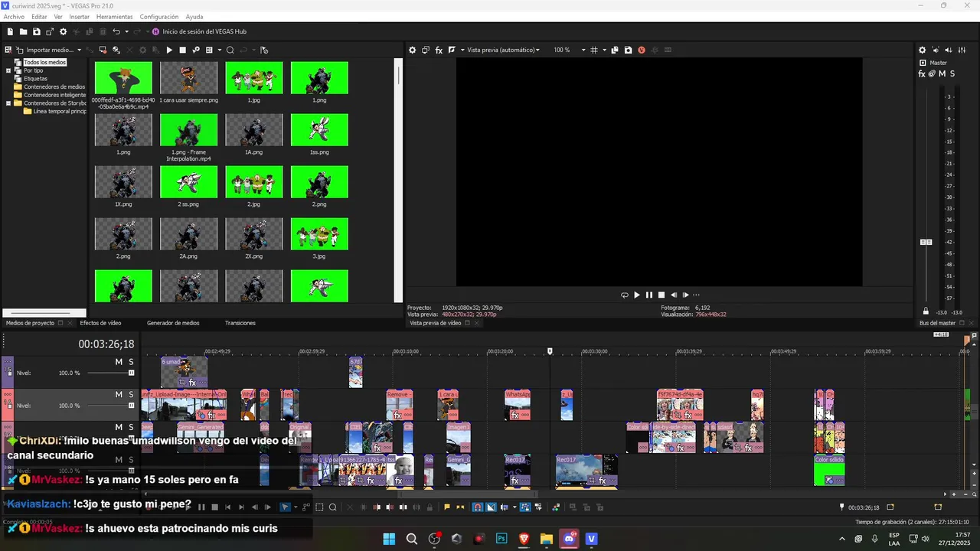The height and width of the screenshot is (551, 980).
Task: Open the views dropdown in Project Media toolbar
Action: (219, 50)
